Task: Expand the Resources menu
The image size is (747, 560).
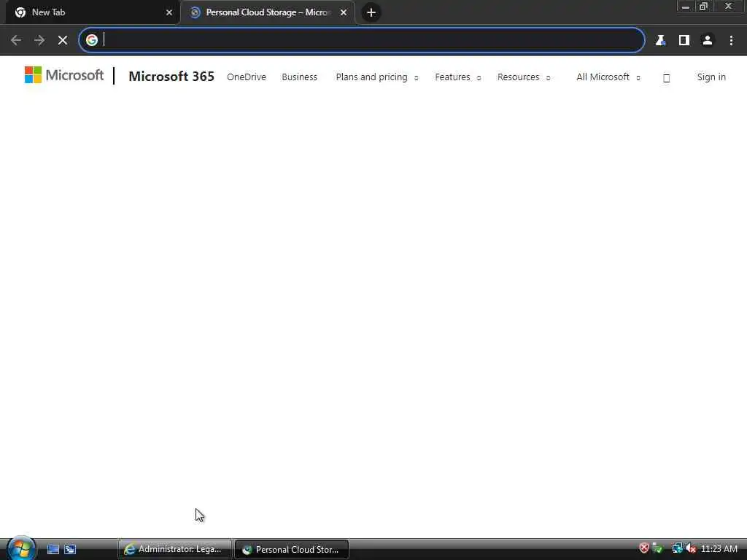Action: click(x=524, y=77)
